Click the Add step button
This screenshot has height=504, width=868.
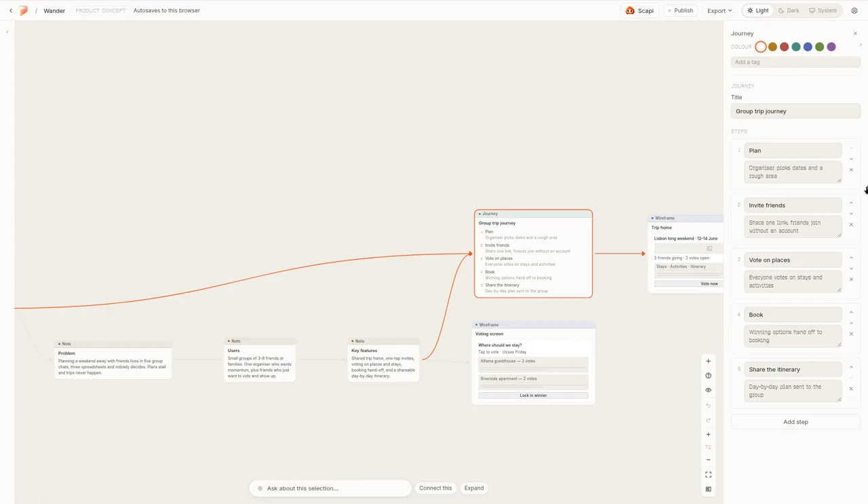[x=795, y=422]
